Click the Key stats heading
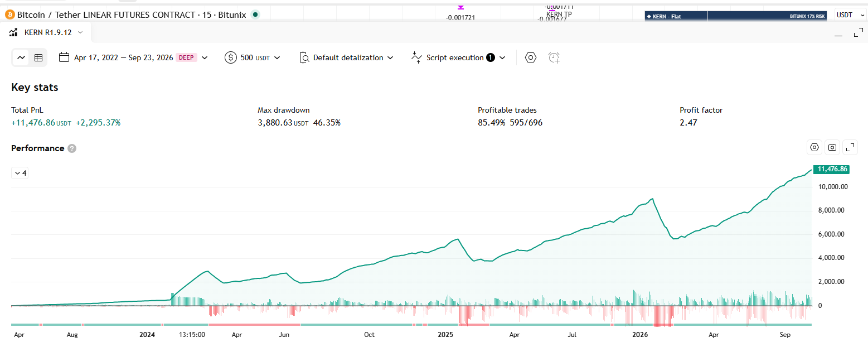This screenshot has width=868, height=342. (35, 87)
